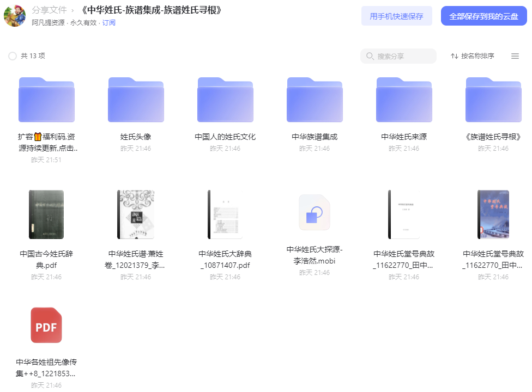Open the 中华姓氏大探源-李浩然.mobi file icon

coord(315,212)
